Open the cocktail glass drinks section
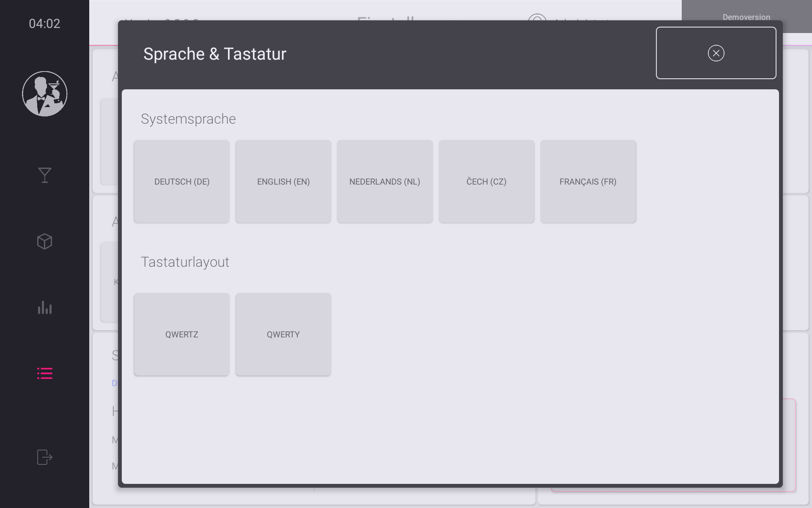Screen dimensions: 812x508 pos(44,175)
